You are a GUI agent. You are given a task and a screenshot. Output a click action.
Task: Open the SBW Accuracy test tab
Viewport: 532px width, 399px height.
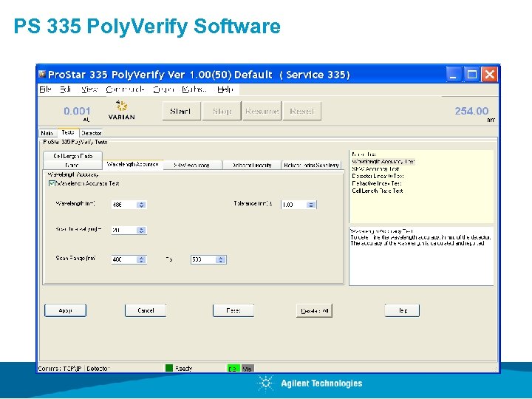tap(192, 165)
